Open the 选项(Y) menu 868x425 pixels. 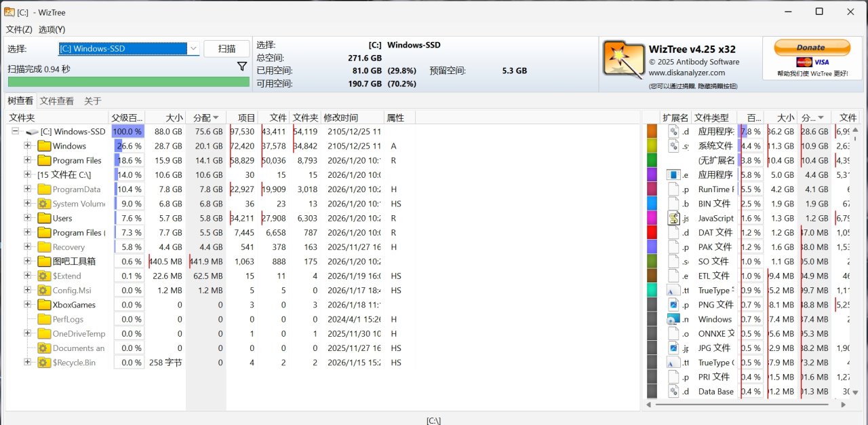[52, 29]
